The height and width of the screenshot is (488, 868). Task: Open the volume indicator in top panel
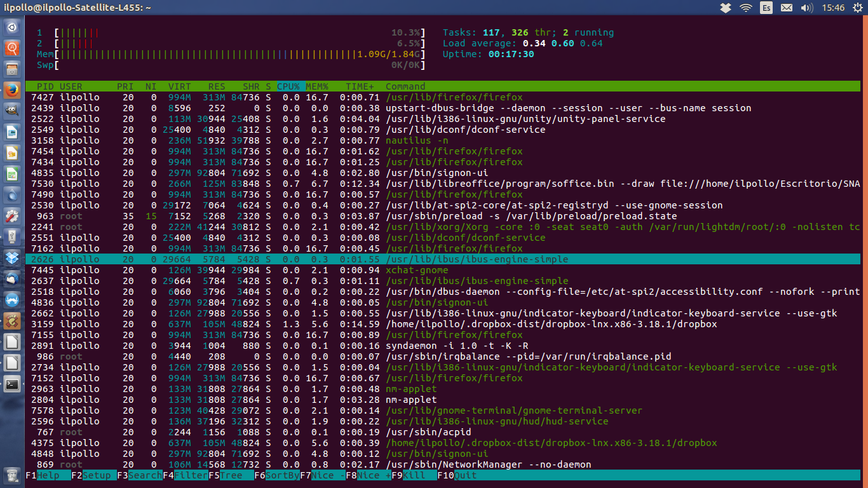coord(807,8)
